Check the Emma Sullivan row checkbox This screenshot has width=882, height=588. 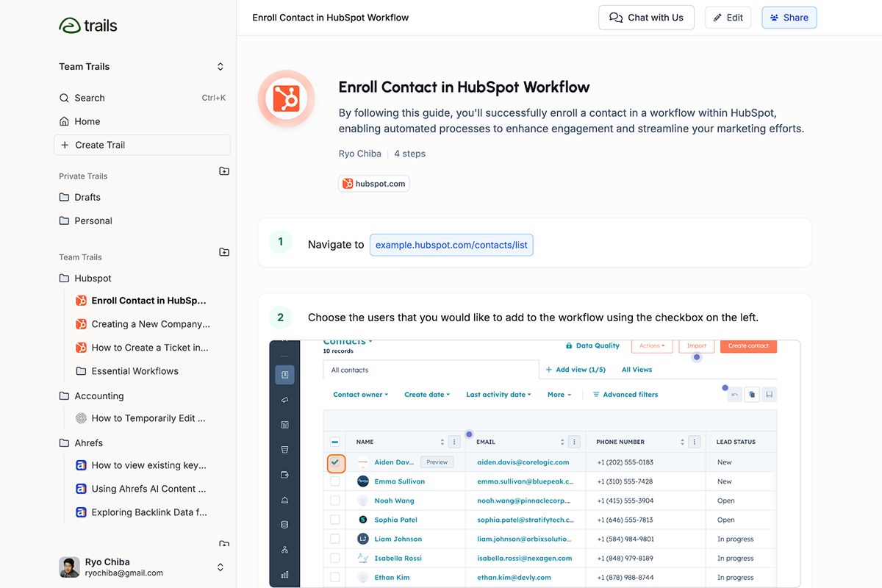click(335, 481)
